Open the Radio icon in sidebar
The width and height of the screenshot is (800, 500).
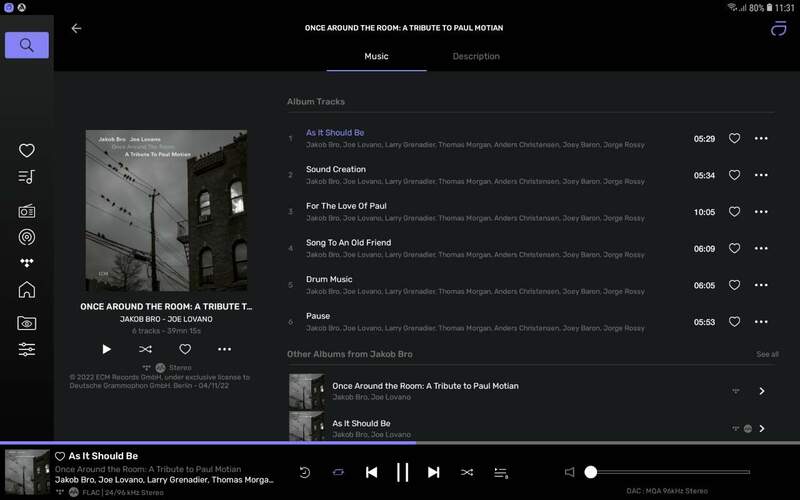click(27, 211)
